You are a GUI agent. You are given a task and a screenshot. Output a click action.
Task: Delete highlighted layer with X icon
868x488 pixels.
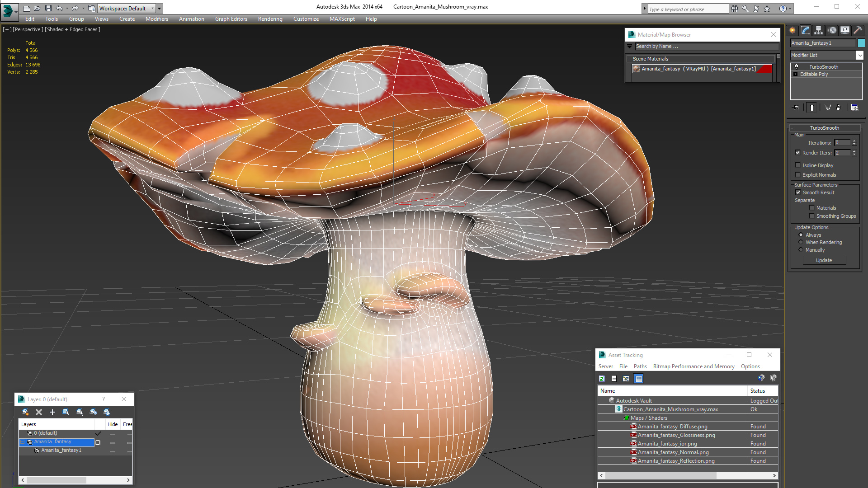coord(39,412)
